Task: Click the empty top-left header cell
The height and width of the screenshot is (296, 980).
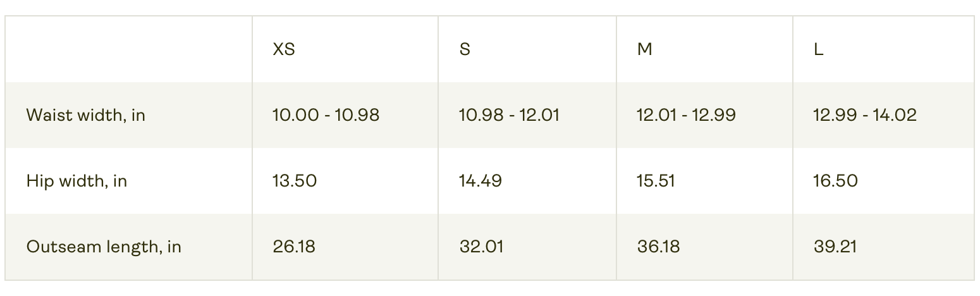Action: [128, 49]
